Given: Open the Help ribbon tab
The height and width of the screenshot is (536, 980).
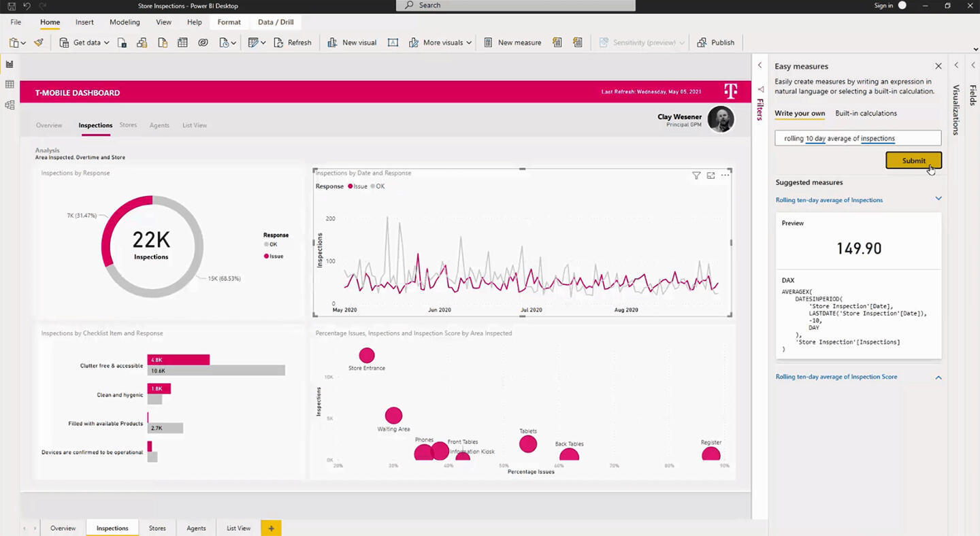Looking at the screenshot, I should pyautogui.click(x=195, y=22).
